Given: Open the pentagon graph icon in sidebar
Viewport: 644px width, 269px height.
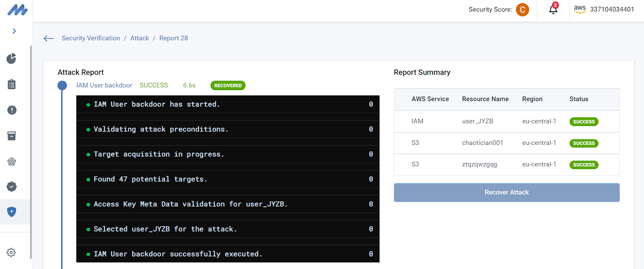Looking at the screenshot, I should point(12,161).
